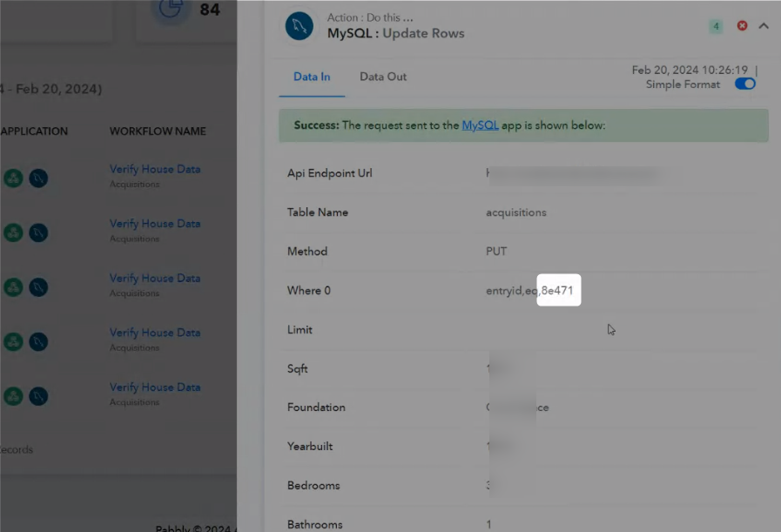Click the MySQL action icon in header
This screenshot has width=781, height=532.
point(300,26)
